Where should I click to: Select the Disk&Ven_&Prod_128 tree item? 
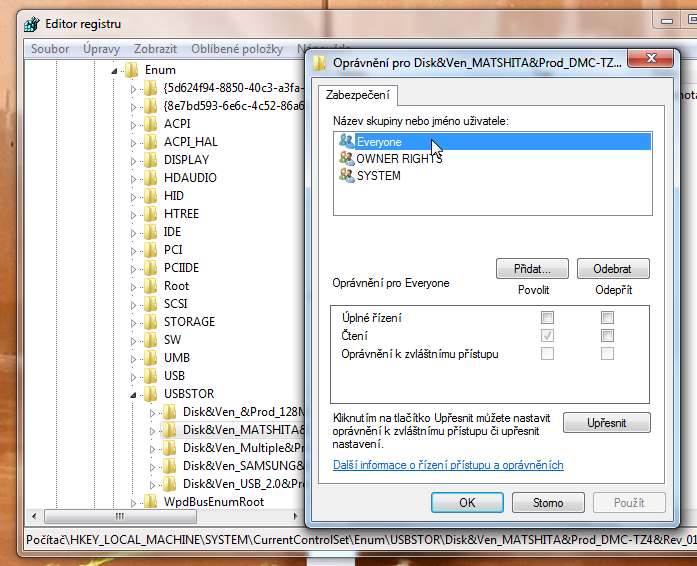[243, 412]
